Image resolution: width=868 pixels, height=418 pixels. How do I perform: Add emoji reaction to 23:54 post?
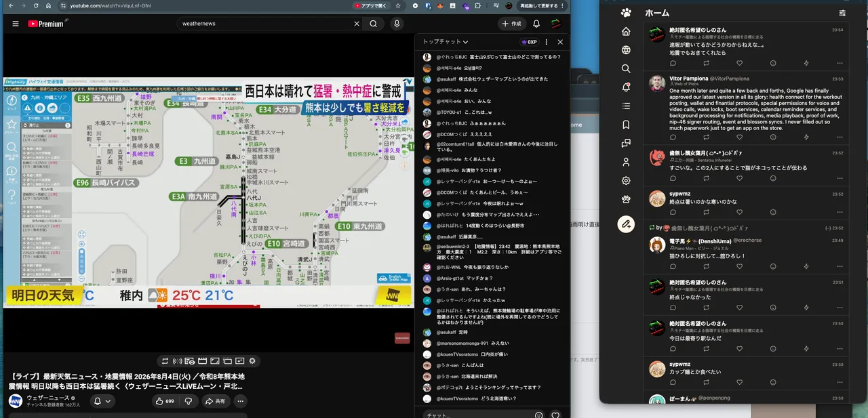[x=772, y=63]
